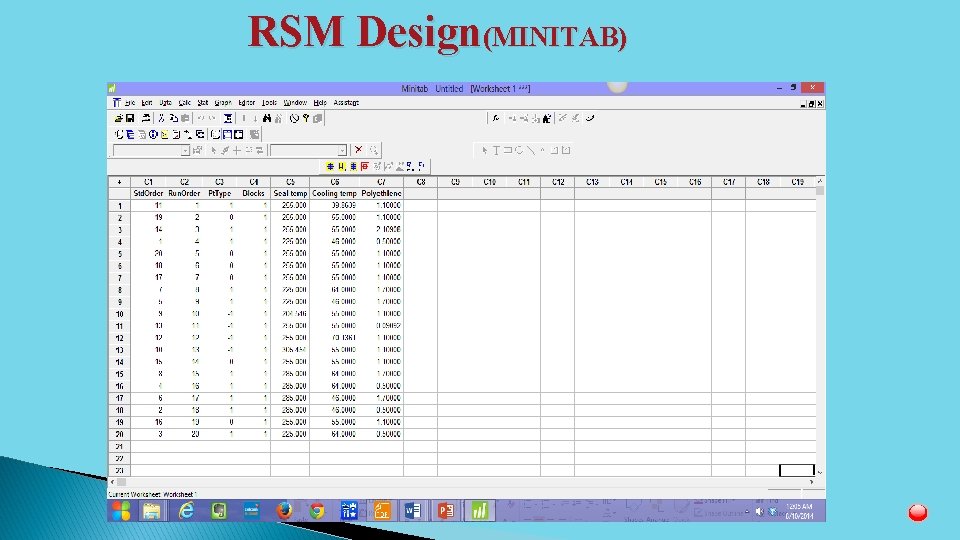Select the arrow pointer drawing tool

[485, 150]
